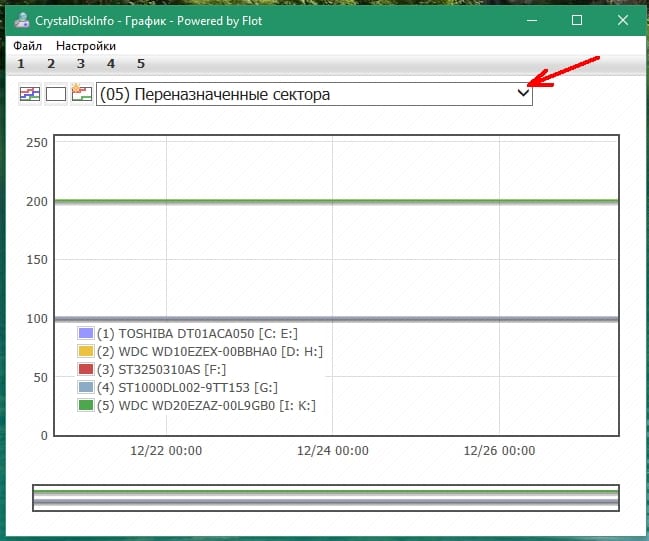Click the WDC WD10EZEX yellow legend swatch

[86, 351]
